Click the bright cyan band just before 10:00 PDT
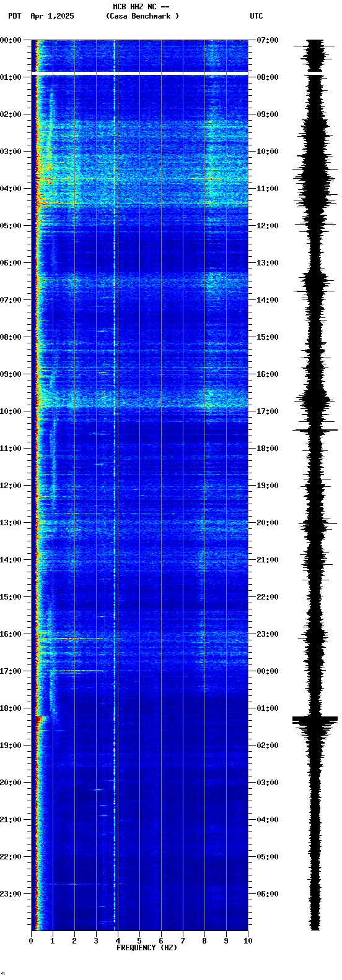 point(139,398)
